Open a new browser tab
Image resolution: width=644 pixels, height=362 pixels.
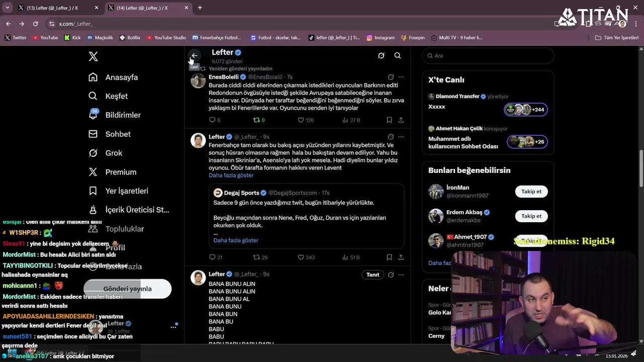[x=200, y=8]
